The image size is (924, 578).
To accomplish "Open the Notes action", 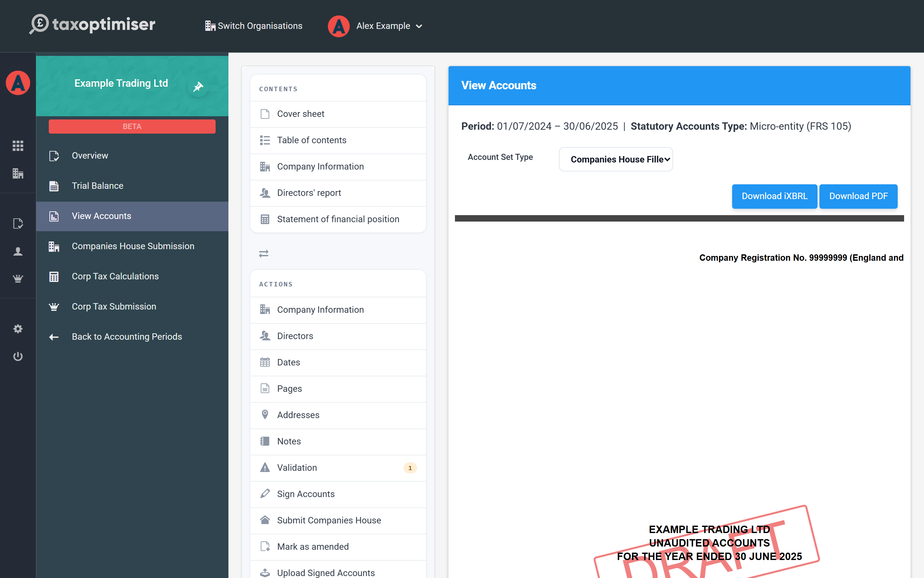I will point(338,442).
